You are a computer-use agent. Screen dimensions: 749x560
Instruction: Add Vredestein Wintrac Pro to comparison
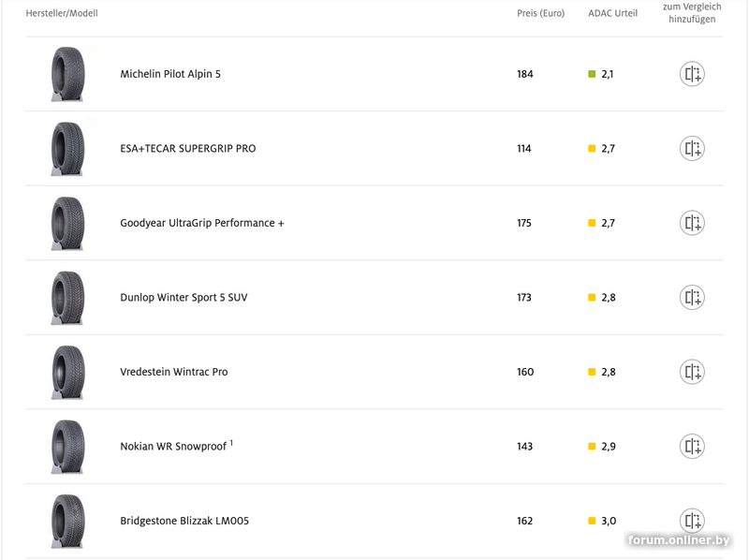(x=692, y=372)
